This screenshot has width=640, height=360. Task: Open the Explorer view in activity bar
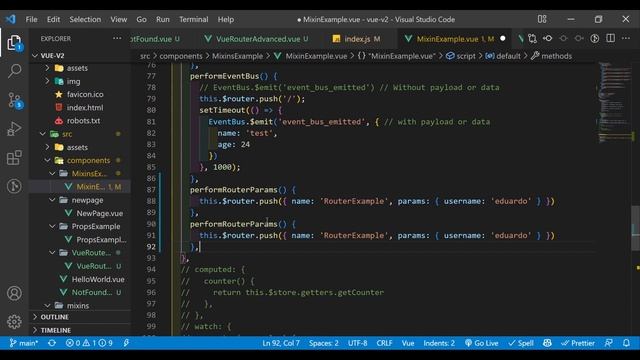[x=14, y=42]
